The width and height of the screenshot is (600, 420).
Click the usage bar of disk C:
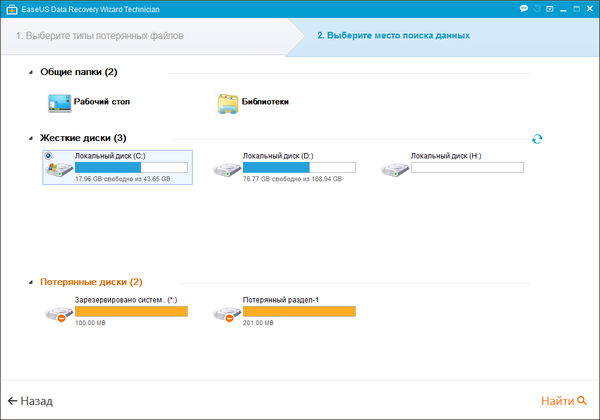(x=131, y=168)
